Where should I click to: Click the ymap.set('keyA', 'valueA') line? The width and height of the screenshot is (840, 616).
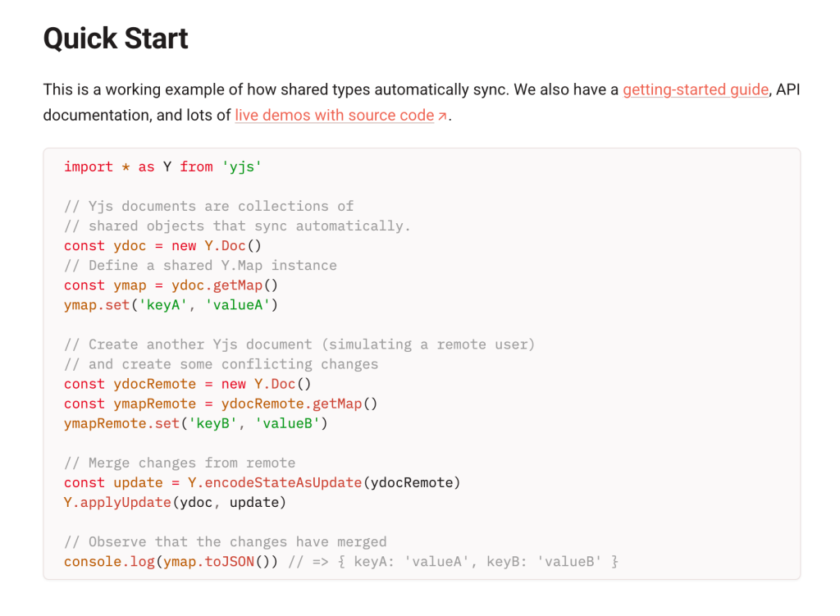(x=171, y=305)
